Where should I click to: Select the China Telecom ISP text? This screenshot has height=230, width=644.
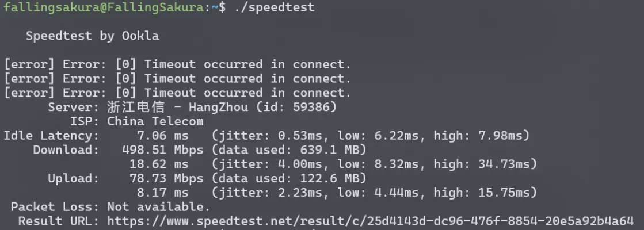tap(155, 121)
